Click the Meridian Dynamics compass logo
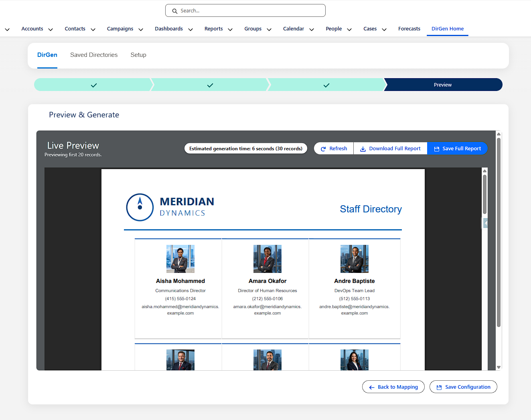Viewport: 531px width, 420px height. tap(140, 207)
